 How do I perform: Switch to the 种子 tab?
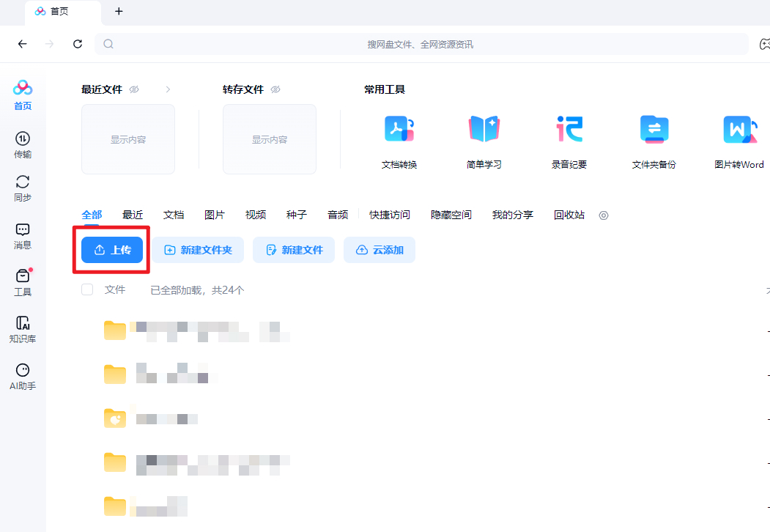[297, 215]
